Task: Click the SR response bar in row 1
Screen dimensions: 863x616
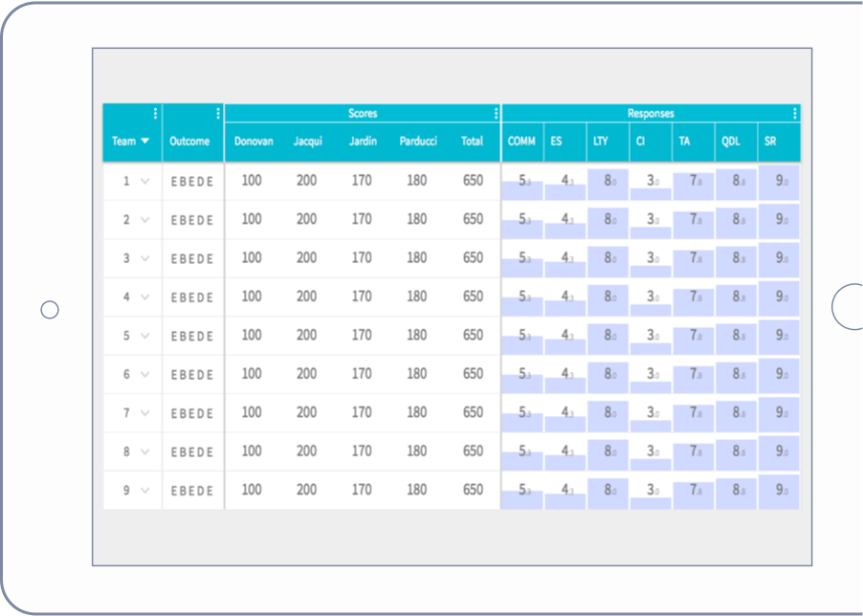Action: (x=779, y=182)
